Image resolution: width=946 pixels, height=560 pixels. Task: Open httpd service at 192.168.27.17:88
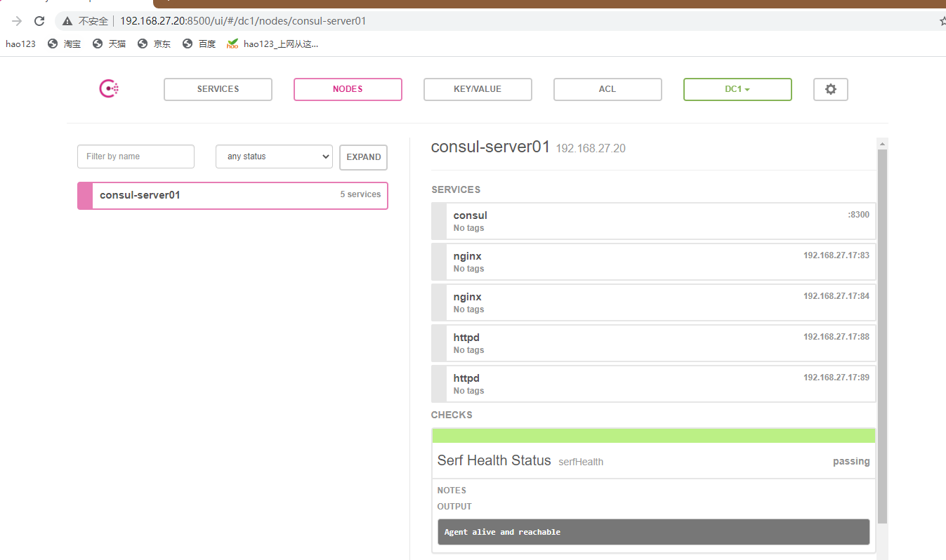tap(653, 343)
